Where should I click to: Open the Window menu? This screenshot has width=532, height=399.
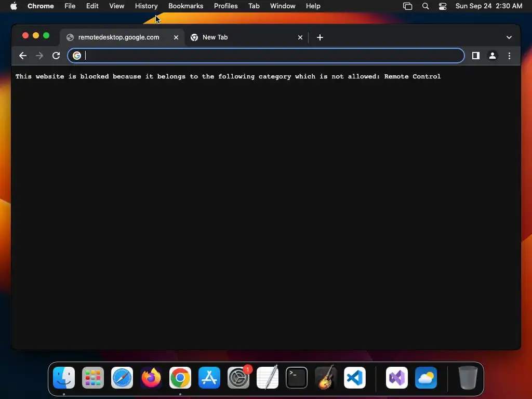coord(283,6)
